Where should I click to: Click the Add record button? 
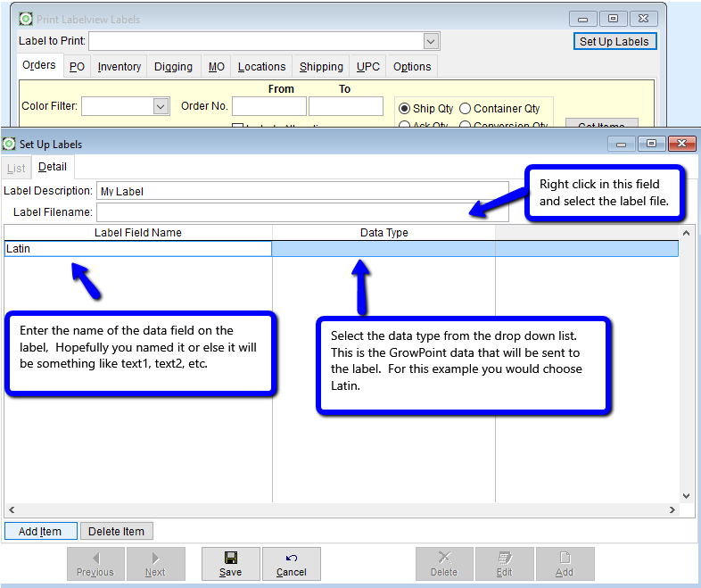[x=565, y=564]
